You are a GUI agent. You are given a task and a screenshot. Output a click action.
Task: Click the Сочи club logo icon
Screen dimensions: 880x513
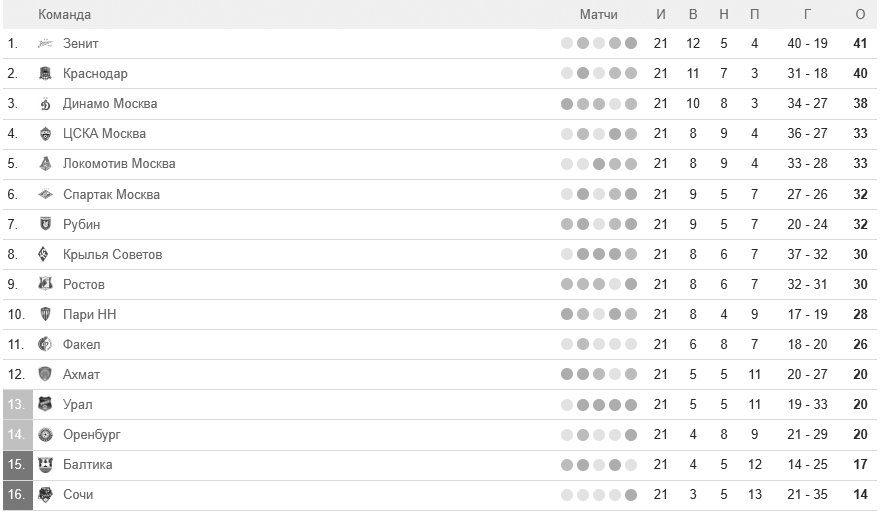[45, 494]
